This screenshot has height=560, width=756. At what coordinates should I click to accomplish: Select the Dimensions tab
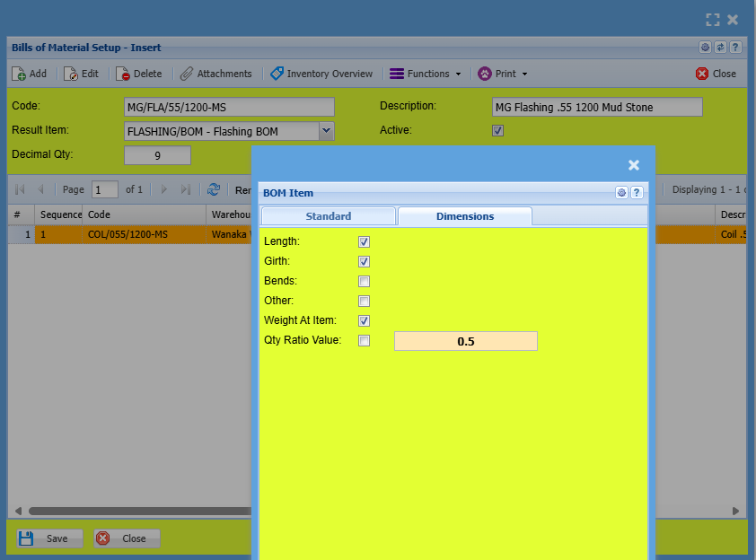[464, 216]
